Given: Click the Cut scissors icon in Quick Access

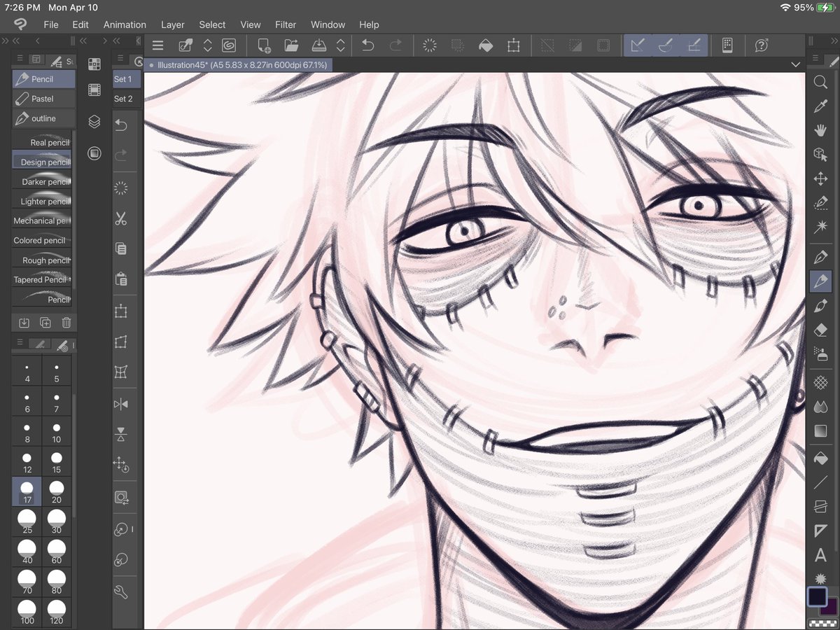Looking at the screenshot, I should coord(121,218).
